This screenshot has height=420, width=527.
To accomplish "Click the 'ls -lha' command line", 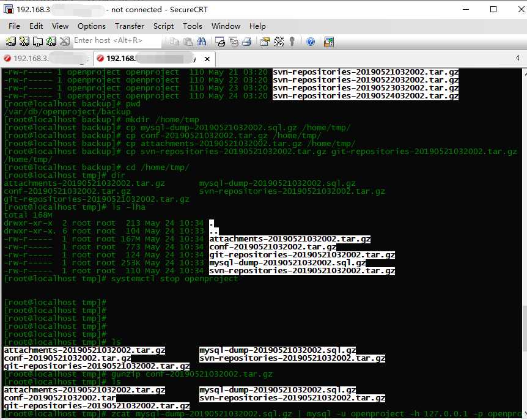I will (75, 207).
